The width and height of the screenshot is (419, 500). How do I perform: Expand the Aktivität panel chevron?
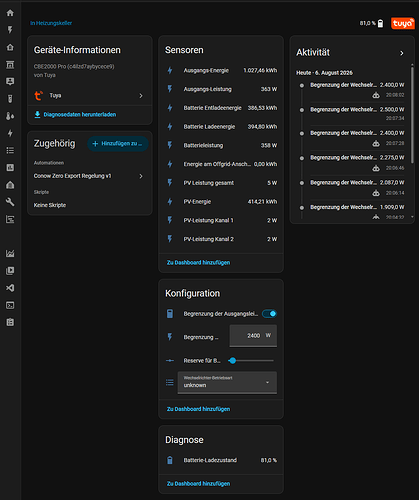(x=402, y=53)
